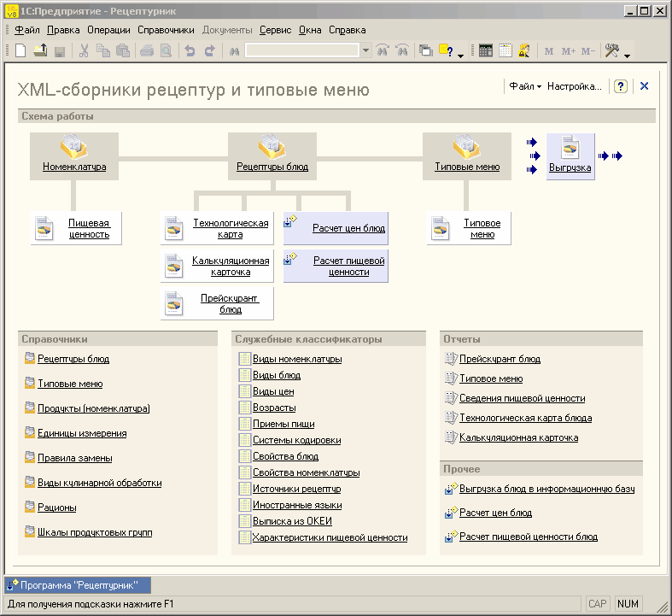Image resolution: width=672 pixels, height=616 pixels.
Task: Expand toolbar options arrow after help icon
Action: (x=461, y=56)
